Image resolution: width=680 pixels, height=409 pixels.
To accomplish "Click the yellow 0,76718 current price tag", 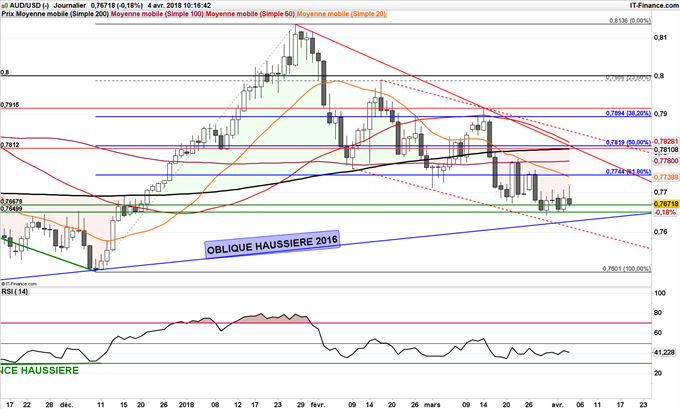I will [666, 204].
